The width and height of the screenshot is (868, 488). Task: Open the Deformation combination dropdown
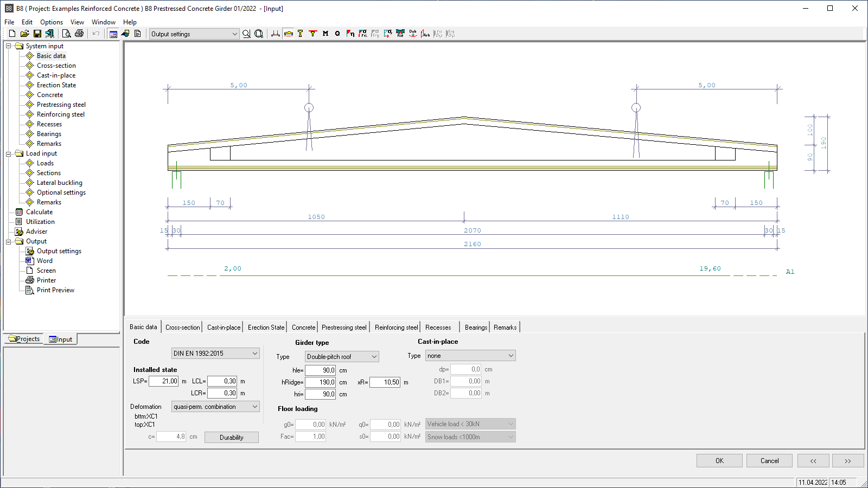[215, 407]
